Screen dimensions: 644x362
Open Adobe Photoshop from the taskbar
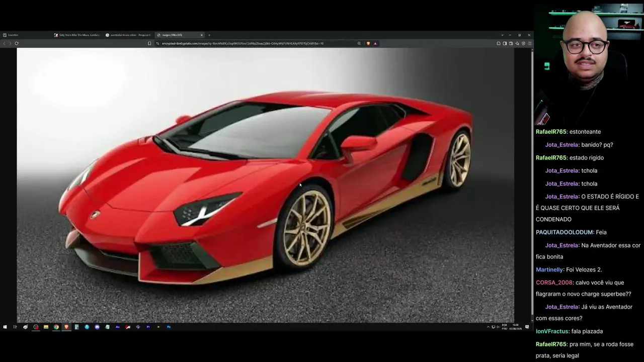tap(169, 327)
